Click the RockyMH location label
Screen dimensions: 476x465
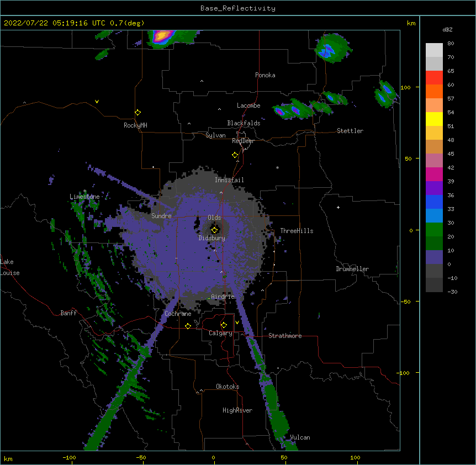[135, 125]
